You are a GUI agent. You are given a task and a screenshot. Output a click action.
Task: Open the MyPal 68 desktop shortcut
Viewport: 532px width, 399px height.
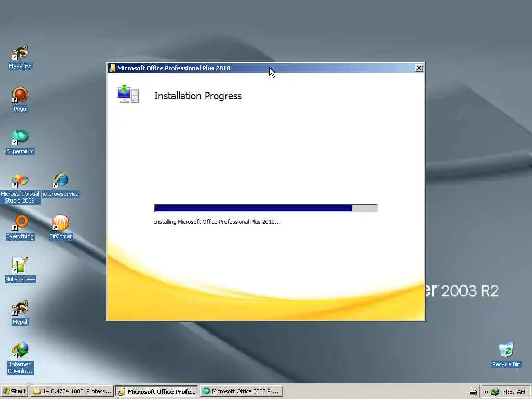pos(20,57)
